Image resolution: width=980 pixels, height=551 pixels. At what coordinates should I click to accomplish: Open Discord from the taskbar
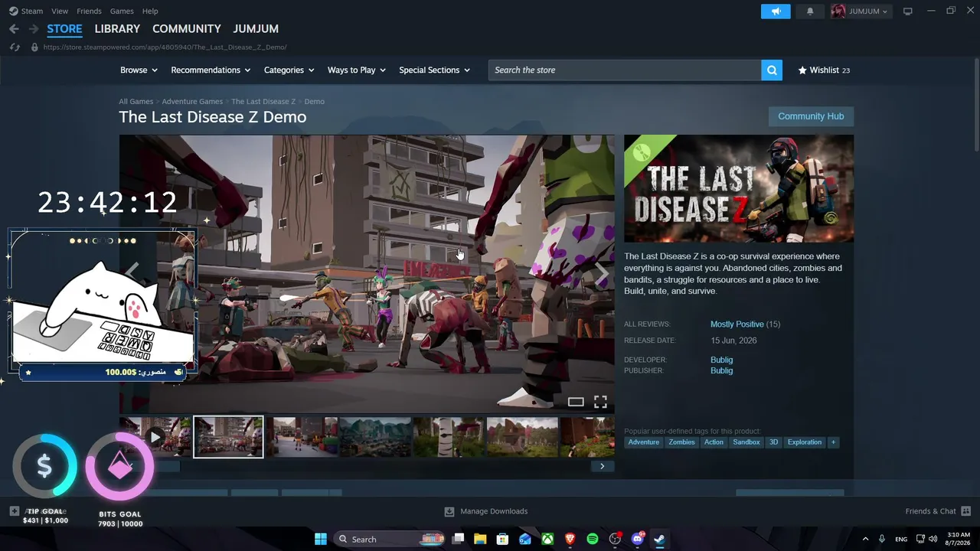[638, 539]
